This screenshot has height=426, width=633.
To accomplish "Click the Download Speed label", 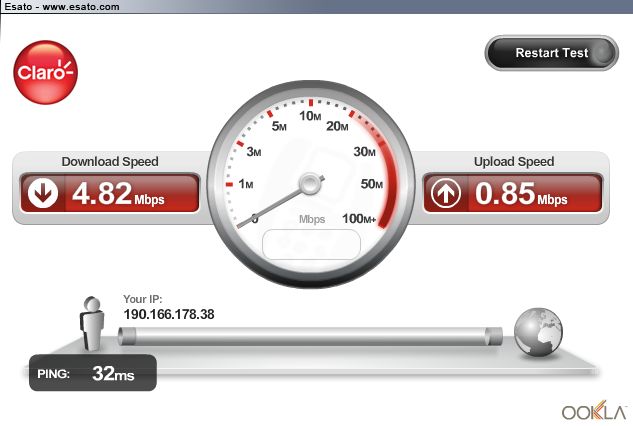I will (x=110, y=162).
